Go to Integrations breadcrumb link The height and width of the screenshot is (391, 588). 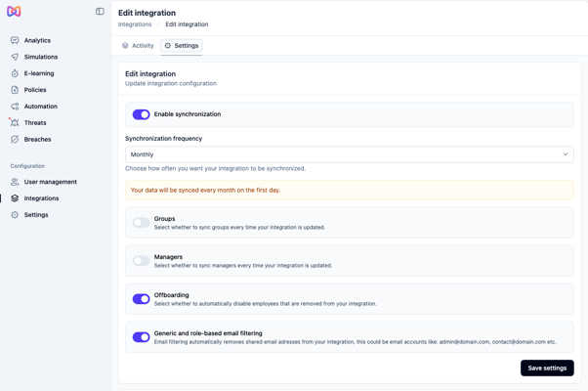(x=135, y=24)
